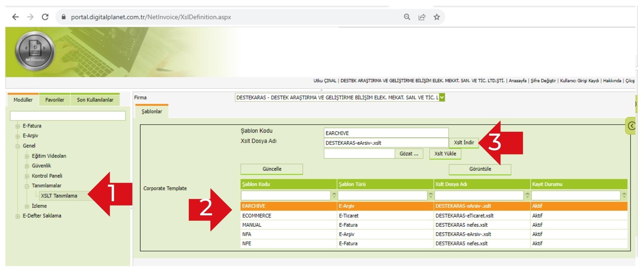Screen dimensions: 644x271
Task: Browse for a file with Gözat button
Action: [x=409, y=154]
